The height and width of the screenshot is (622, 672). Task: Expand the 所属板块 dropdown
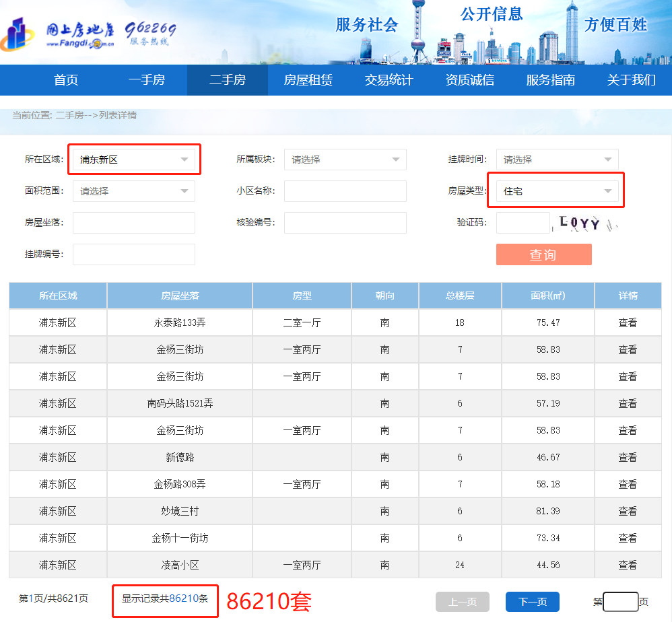click(345, 160)
